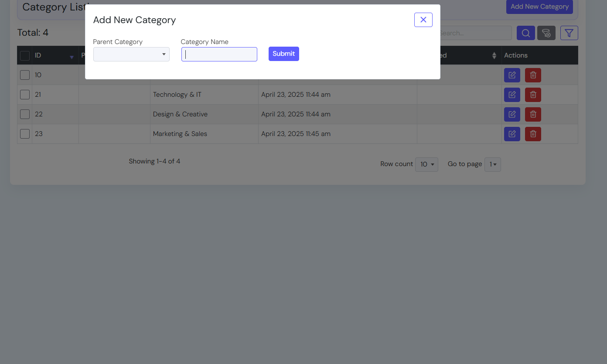Delete the Technology & IT category

533,95
